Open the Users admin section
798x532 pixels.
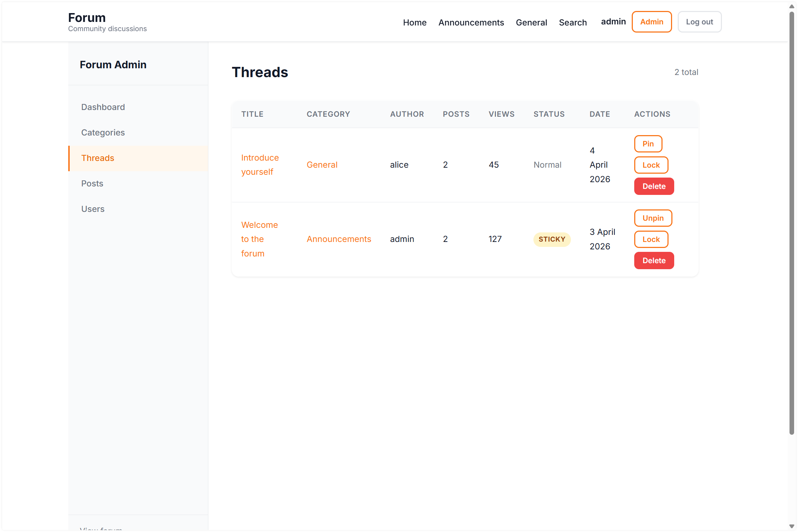(93, 209)
